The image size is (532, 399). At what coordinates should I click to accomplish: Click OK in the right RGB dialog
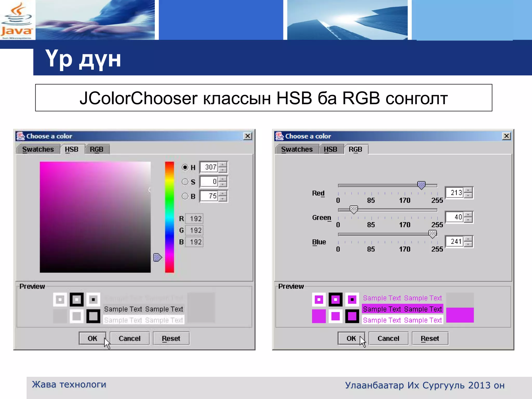pyautogui.click(x=351, y=338)
